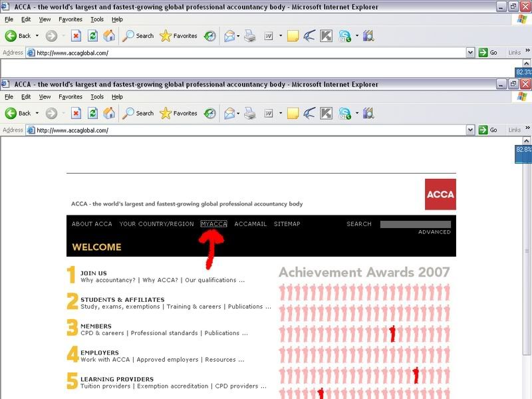
Task: Open Tools menu in the front window
Action: tap(97, 97)
